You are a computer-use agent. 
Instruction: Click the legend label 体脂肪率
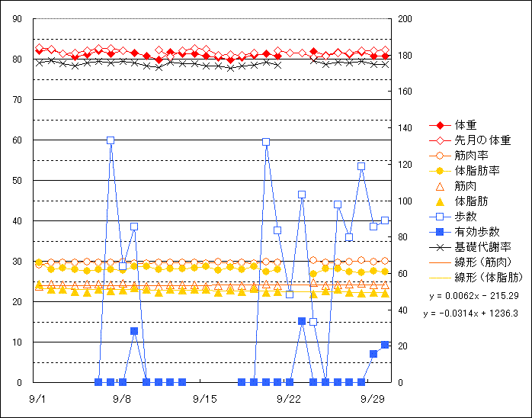tap(477, 171)
